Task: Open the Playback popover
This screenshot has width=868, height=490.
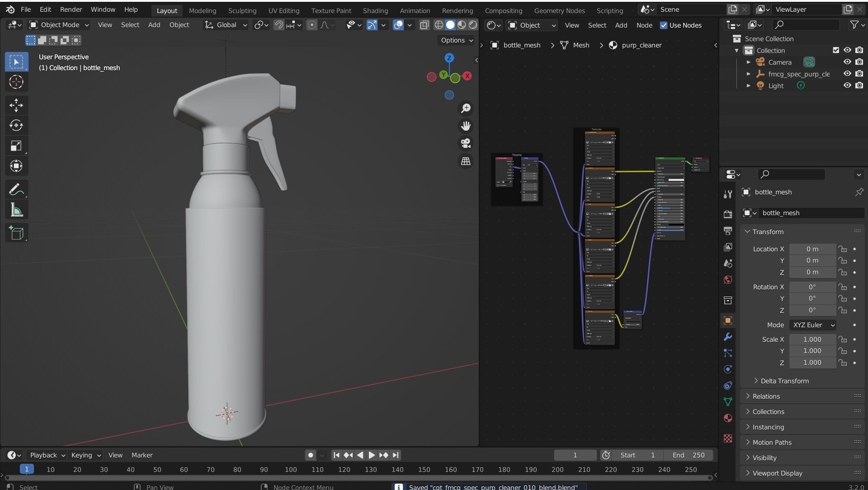Action: 47,455
